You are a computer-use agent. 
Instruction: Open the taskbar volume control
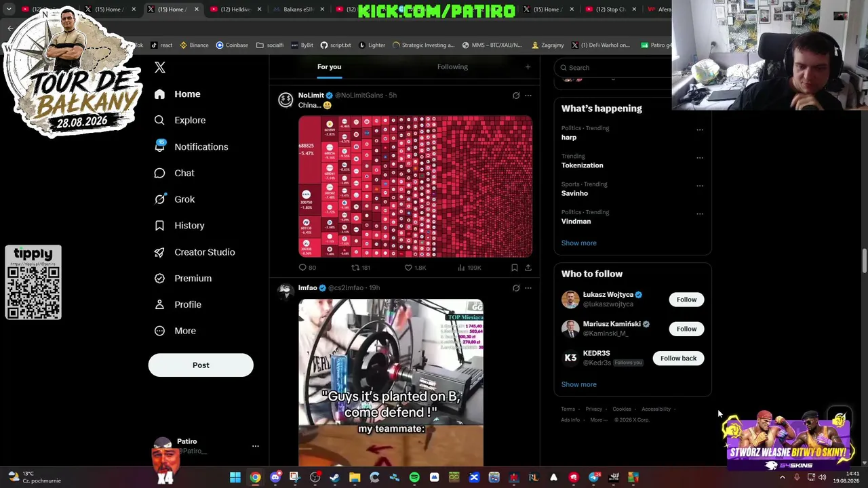823,477
